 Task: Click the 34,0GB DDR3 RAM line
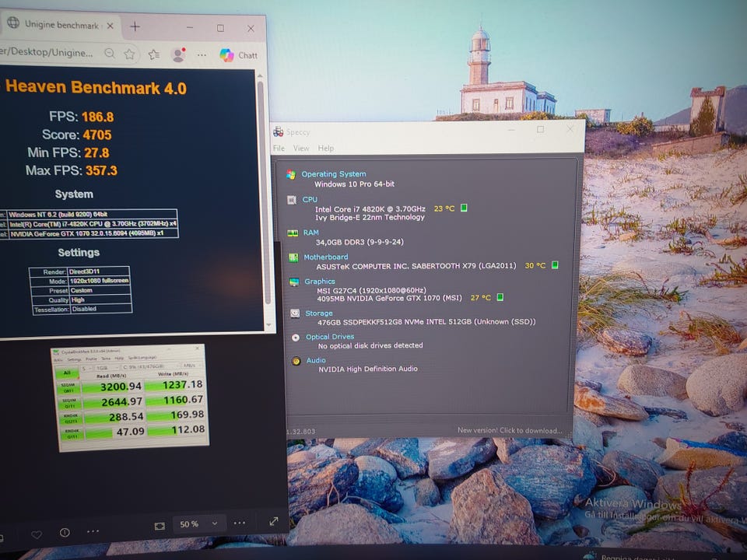point(359,241)
